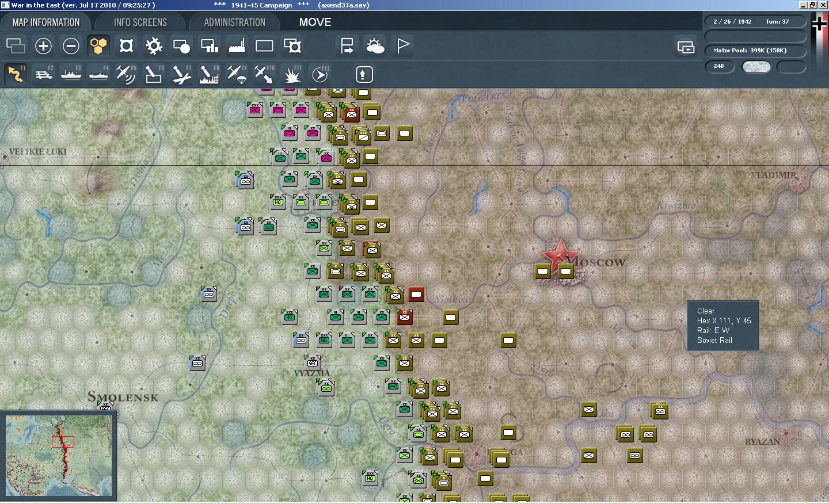Image resolution: width=829 pixels, height=504 pixels.
Task: Click the rectangle with bar chart icon
Action: [209, 45]
